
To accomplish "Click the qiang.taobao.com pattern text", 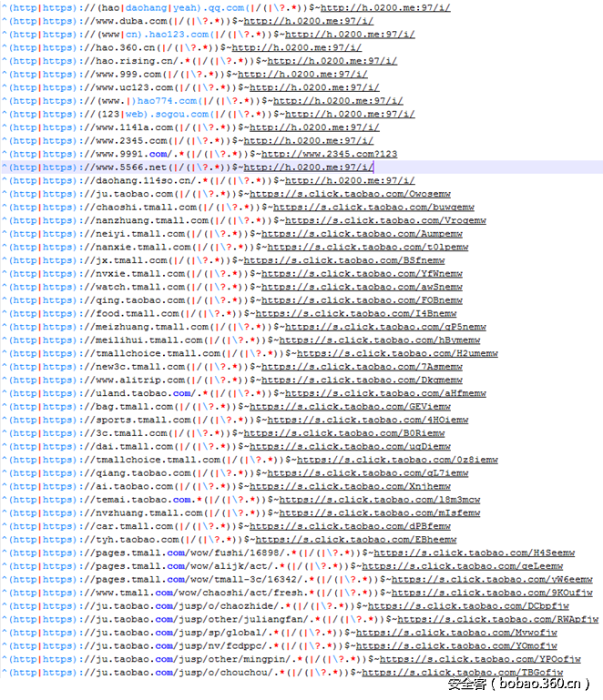I will [x=144, y=473].
